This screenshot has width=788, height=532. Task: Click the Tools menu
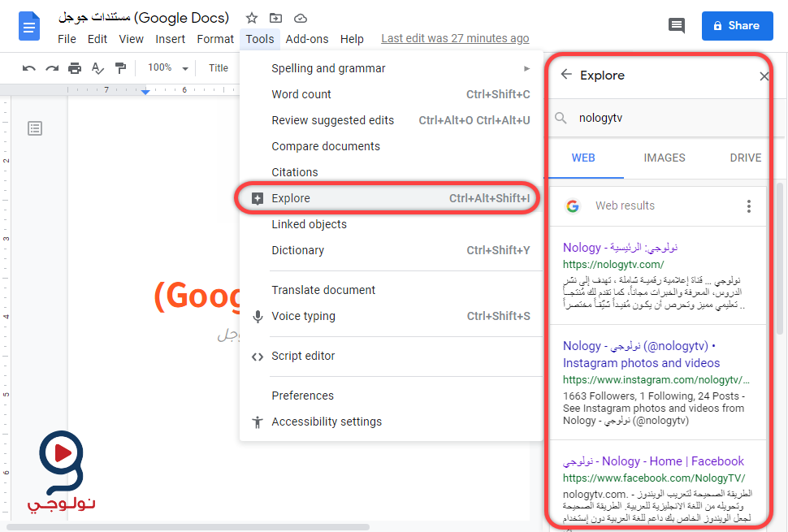point(260,39)
